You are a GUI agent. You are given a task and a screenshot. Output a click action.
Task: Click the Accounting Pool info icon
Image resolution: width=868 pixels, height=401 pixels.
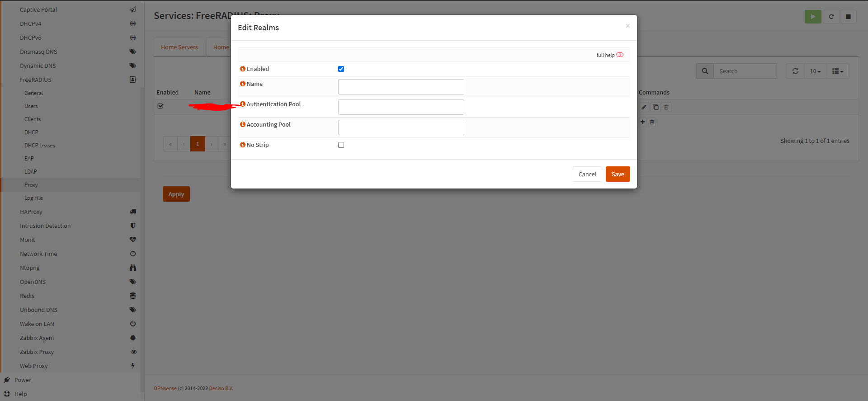(243, 124)
